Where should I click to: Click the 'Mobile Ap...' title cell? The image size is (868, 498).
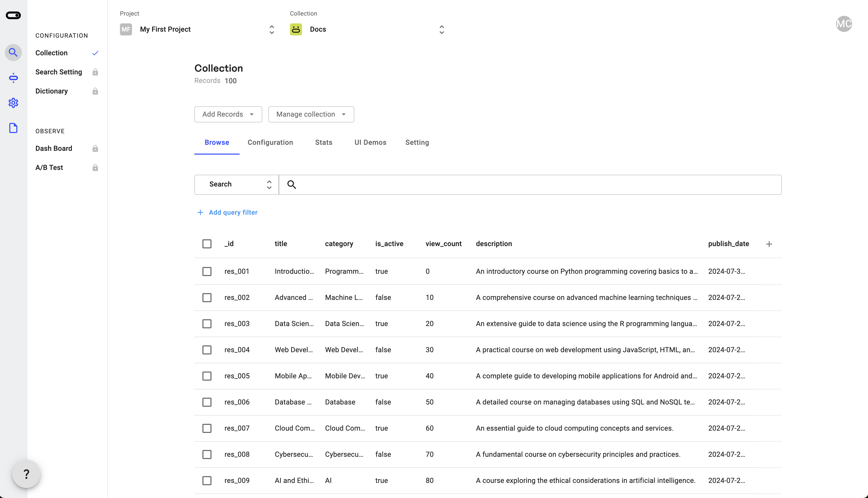click(293, 376)
